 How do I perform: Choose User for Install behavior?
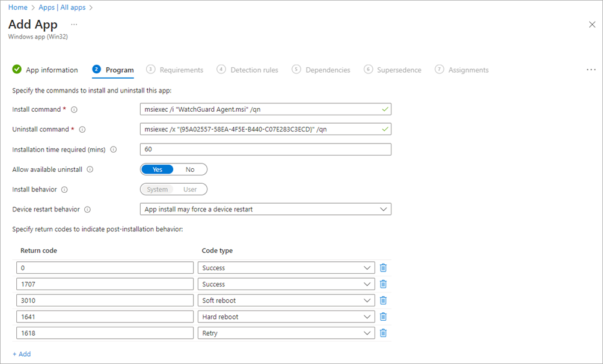tap(190, 189)
